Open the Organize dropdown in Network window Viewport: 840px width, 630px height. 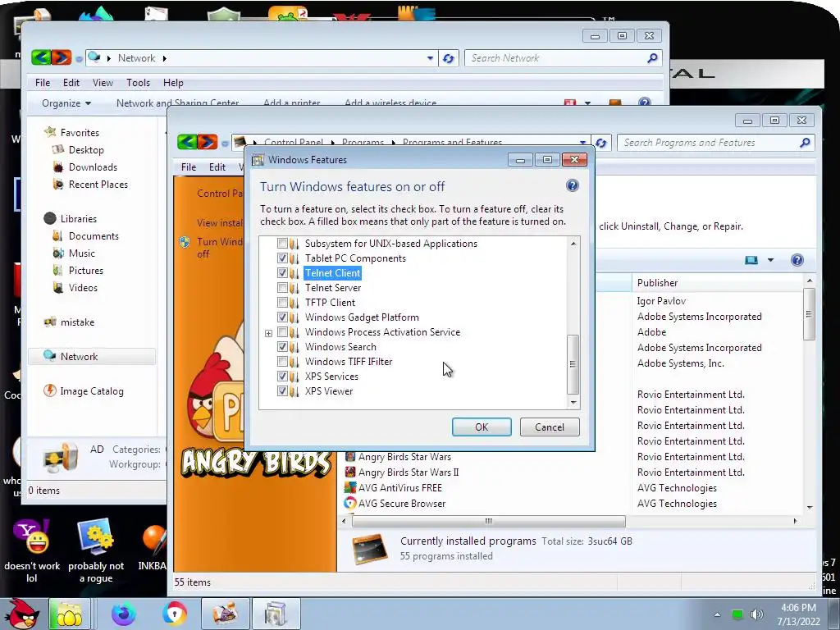pyautogui.click(x=66, y=103)
